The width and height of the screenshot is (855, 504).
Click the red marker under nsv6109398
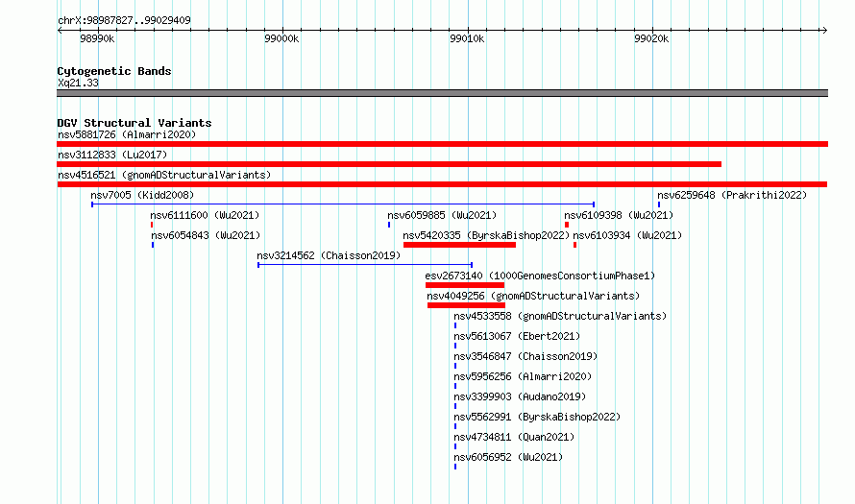coord(567,225)
